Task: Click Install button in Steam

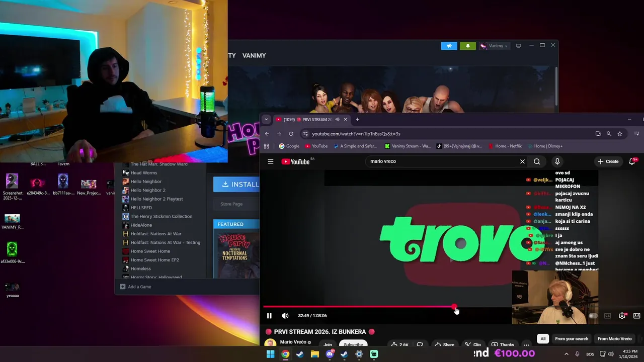Action: coord(236,185)
